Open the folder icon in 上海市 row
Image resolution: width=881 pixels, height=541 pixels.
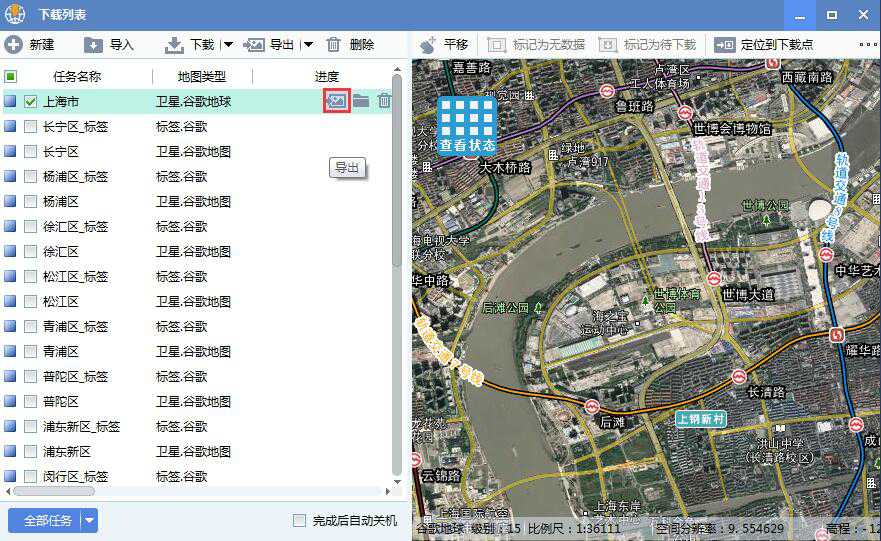click(x=361, y=101)
